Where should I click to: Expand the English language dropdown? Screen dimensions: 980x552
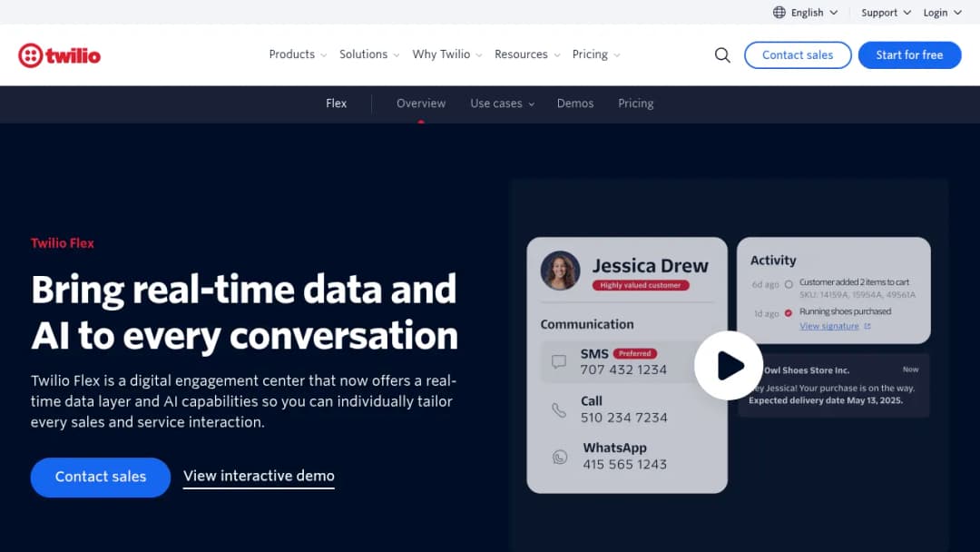814,13
